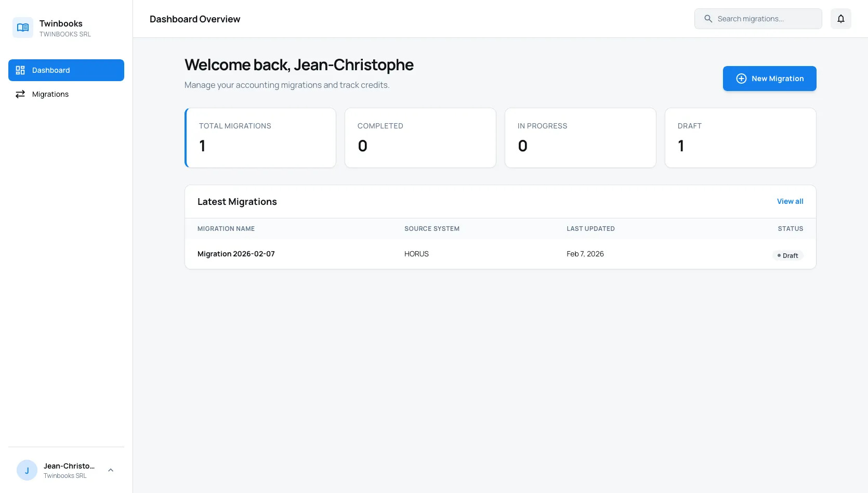
Task: Click the plus icon on New Migration
Action: pos(741,79)
